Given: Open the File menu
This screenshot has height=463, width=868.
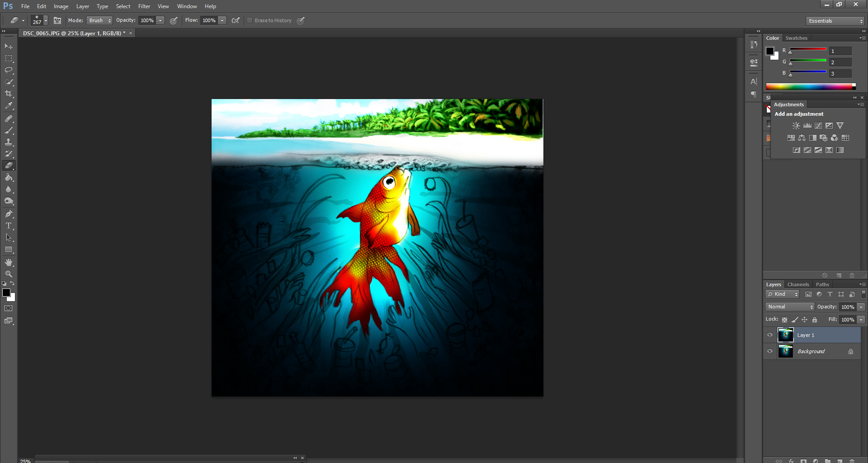Looking at the screenshot, I should pyautogui.click(x=25, y=6).
